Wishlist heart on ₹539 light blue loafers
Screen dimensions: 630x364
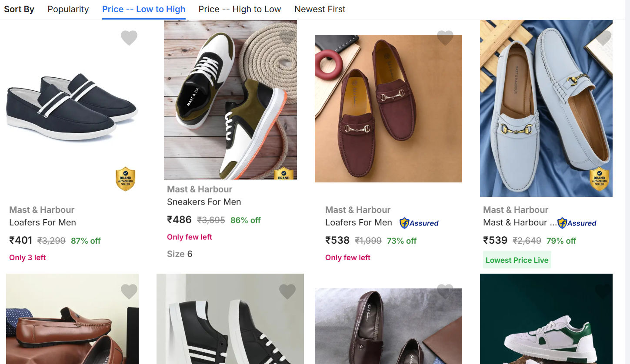click(x=603, y=38)
